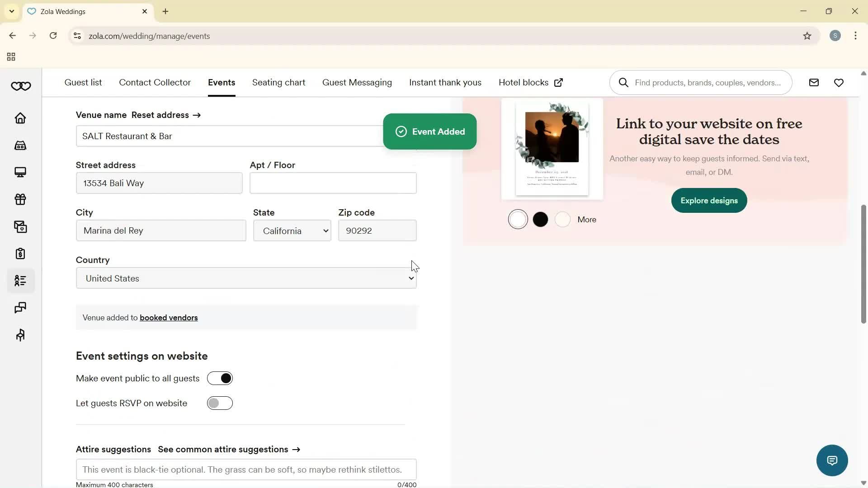The height and width of the screenshot is (488, 868).
Task: Open the booked vendors link
Action: click(169, 317)
